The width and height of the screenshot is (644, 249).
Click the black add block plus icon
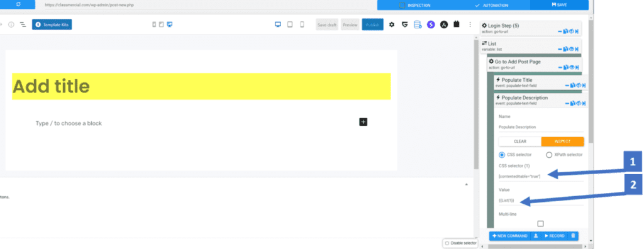(364, 121)
